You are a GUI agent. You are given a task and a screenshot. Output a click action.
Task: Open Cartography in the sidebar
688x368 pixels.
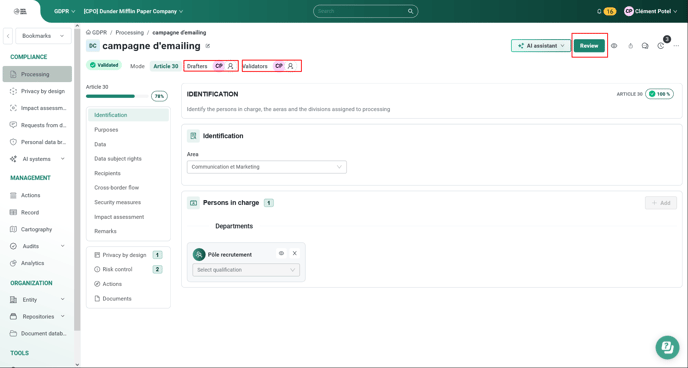(x=37, y=229)
